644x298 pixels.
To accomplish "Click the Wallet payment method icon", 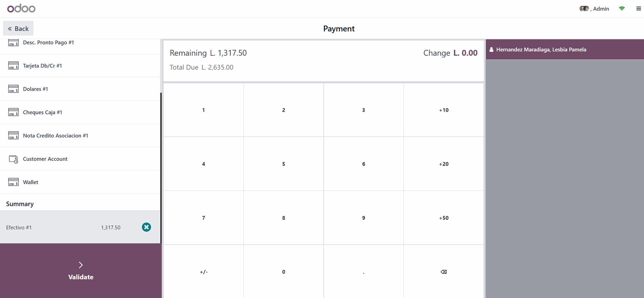I will [x=13, y=182].
